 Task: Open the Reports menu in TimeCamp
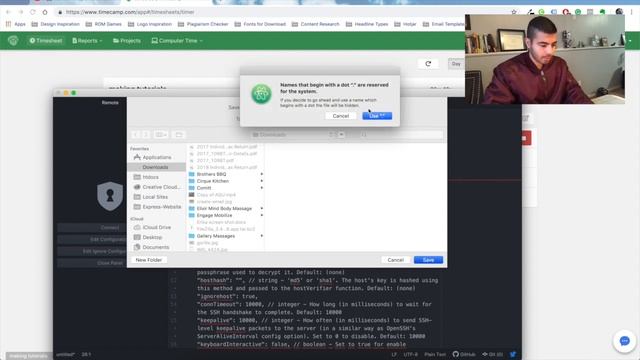[87, 41]
